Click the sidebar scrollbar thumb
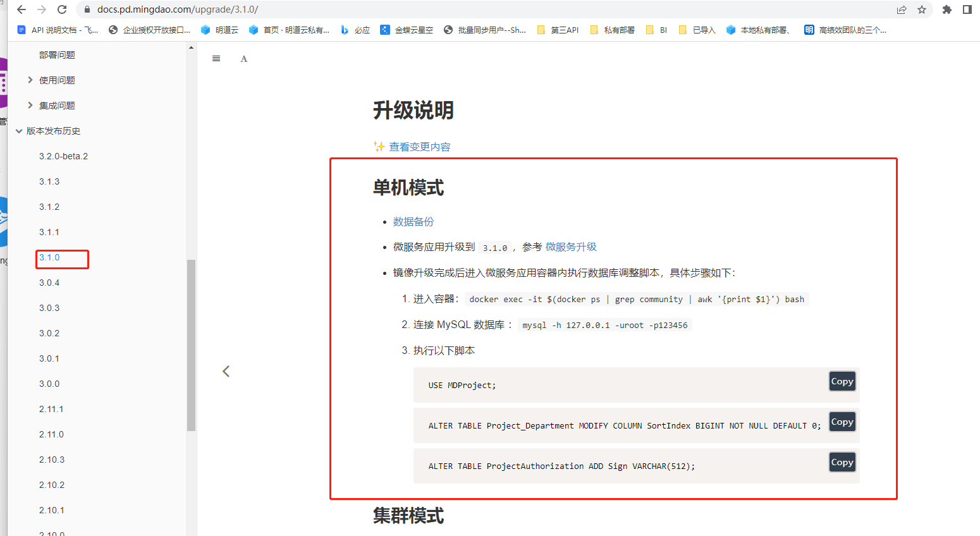980x536 pixels. click(191, 345)
